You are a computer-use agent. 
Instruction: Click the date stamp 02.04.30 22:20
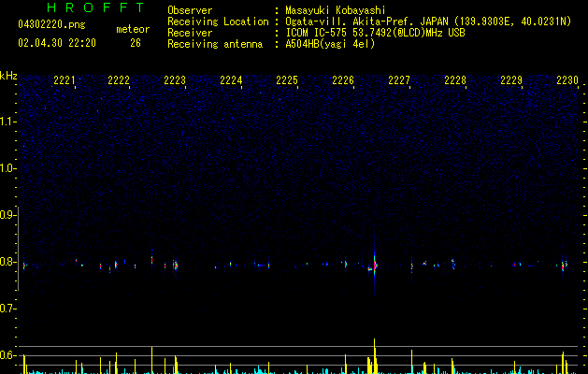57,43
